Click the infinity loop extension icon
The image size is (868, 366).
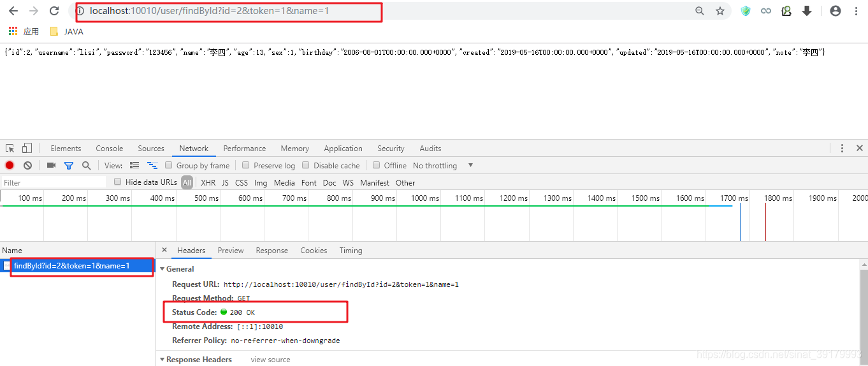(x=766, y=11)
